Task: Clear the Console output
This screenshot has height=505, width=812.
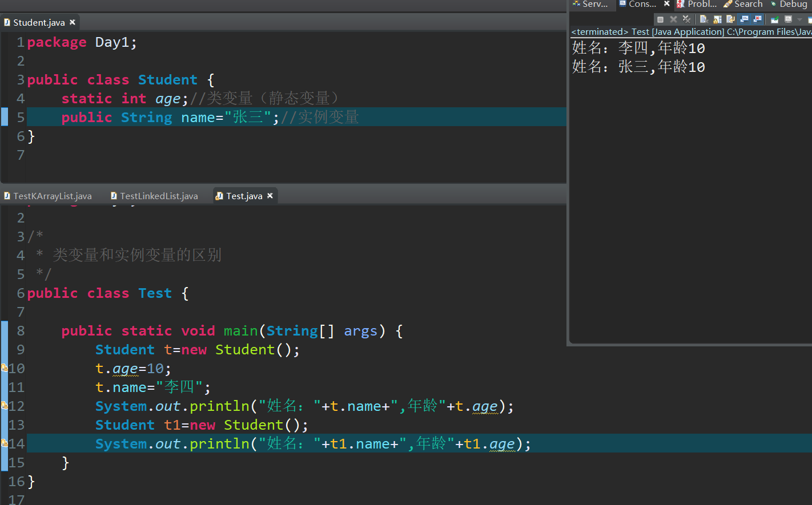Action: (x=704, y=19)
